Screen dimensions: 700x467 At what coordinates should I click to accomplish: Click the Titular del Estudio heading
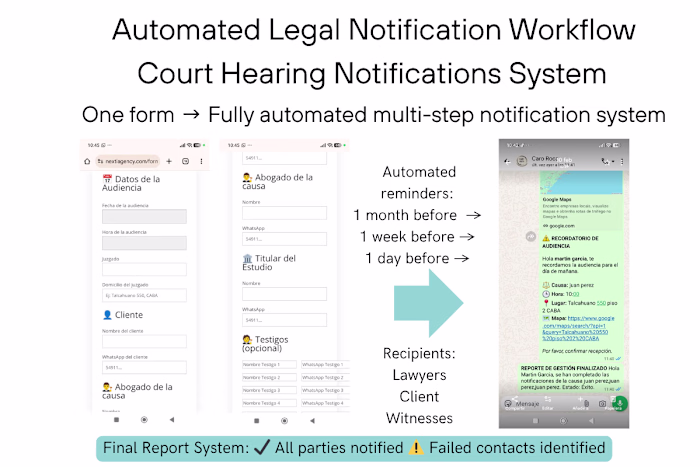pyautogui.click(x=269, y=263)
